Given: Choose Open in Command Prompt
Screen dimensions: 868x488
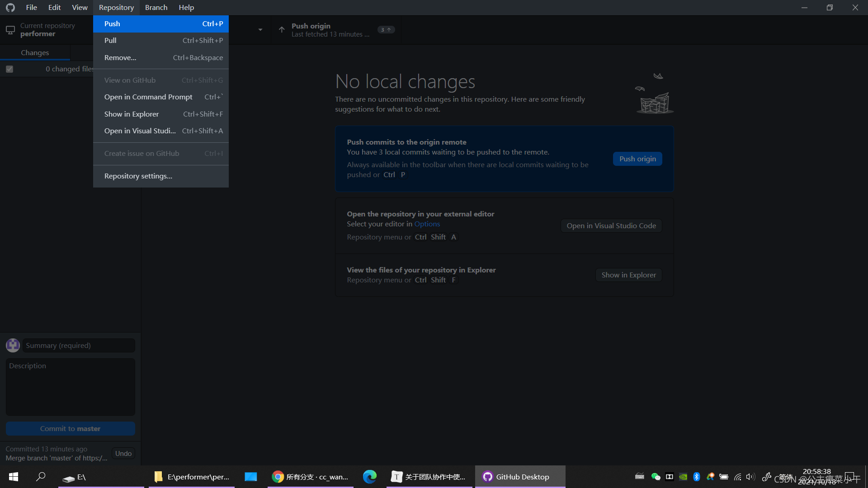Looking at the screenshot, I should (x=161, y=97).
